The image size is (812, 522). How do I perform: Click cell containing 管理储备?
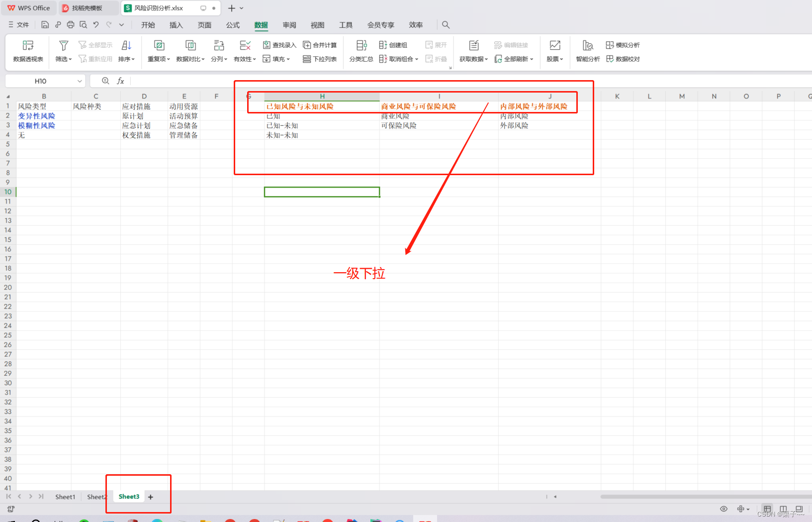(x=184, y=135)
